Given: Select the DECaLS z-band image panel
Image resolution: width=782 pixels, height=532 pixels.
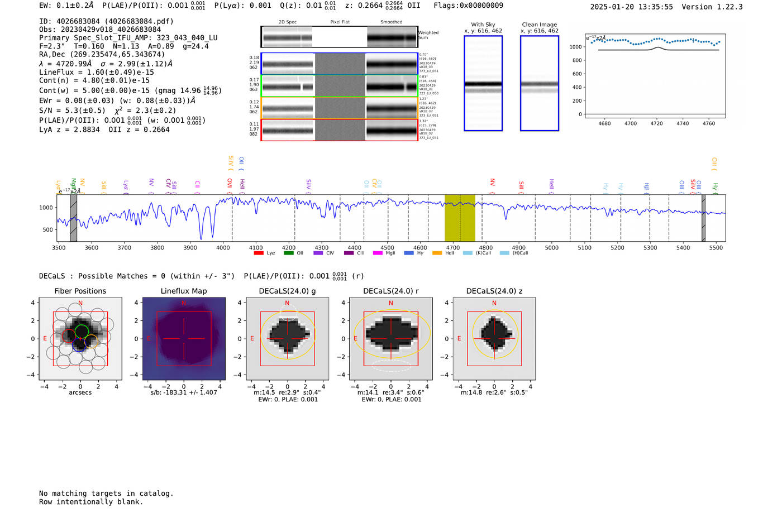Looking at the screenshot, I should tap(494, 339).
